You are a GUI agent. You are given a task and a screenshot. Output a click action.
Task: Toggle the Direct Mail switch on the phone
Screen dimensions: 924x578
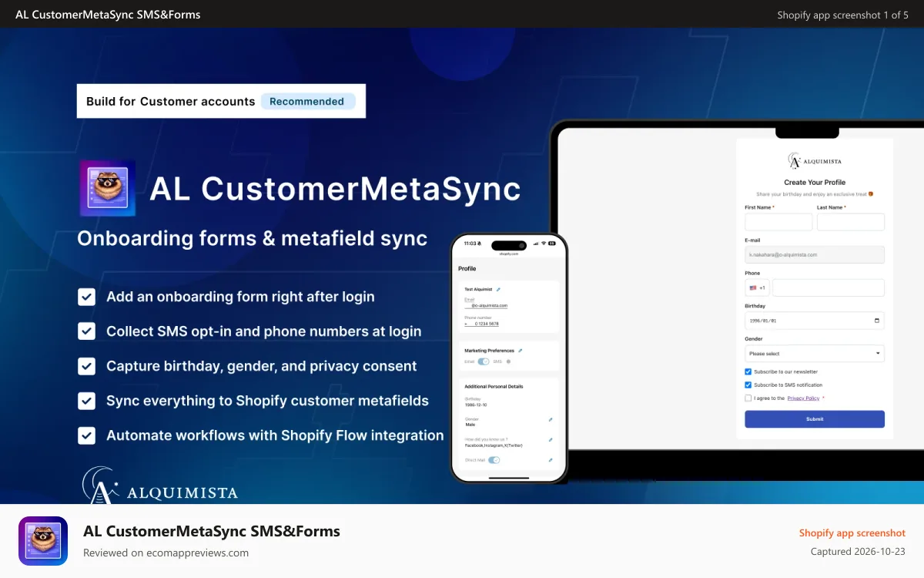tap(494, 460)
